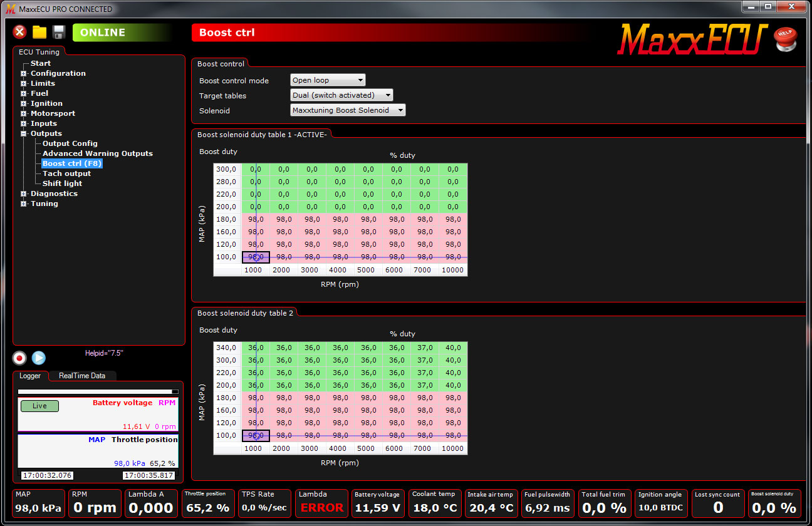Viewport: 812px width, 526px height.
Task: Switch to the Logger tab
Action: click(30, 376)
